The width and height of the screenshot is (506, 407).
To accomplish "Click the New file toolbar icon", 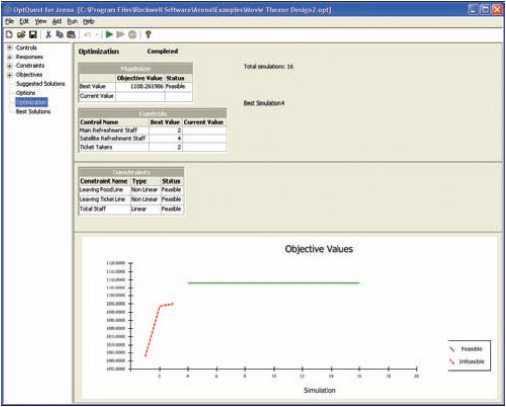I will [x=9, y=34].
